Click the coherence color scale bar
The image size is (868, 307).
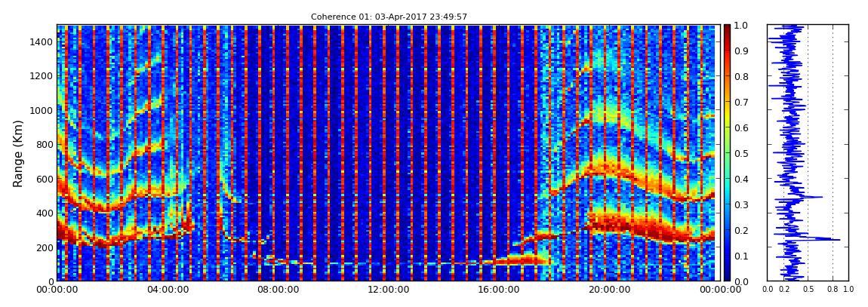[x=728, y=153]
